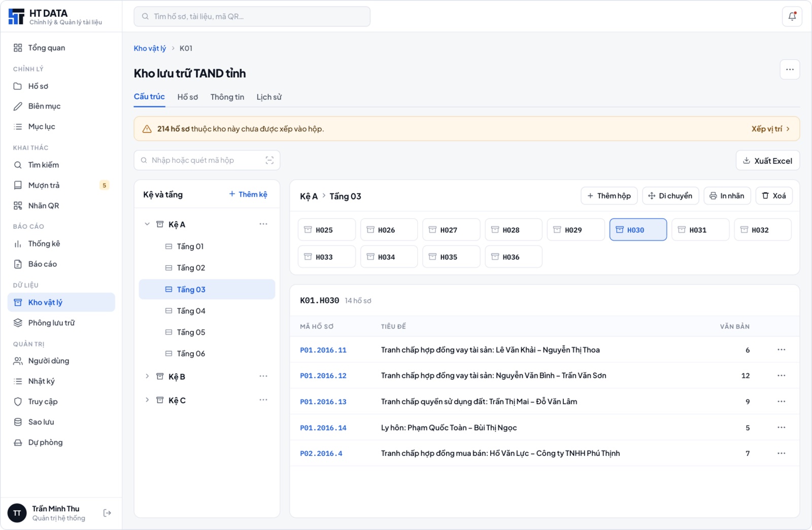The width and height of the screenshot is (812, 530).
Task: Select Tầng 05 in the shelf tree
Action: pyautogui.click(x=207, y=332)
